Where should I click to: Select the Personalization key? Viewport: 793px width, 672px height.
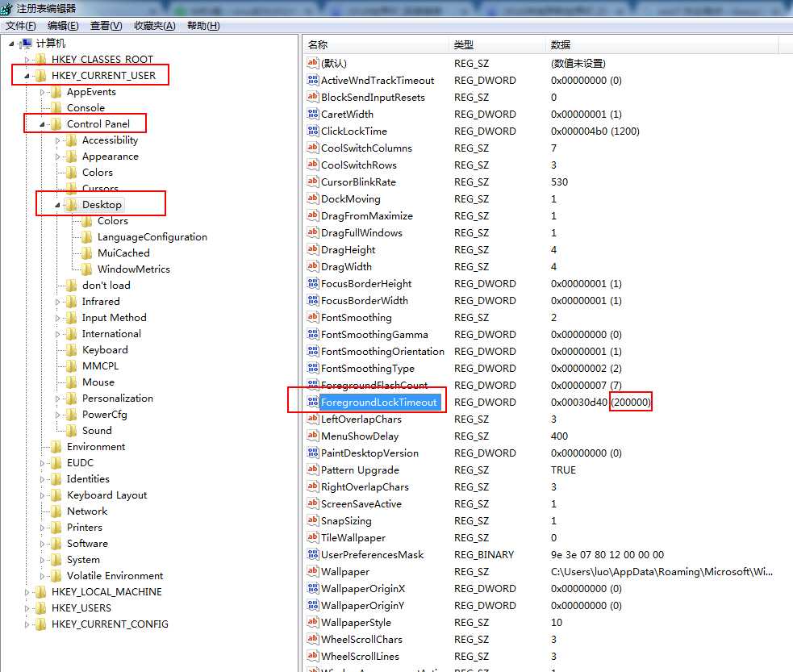tap(118, 399)
